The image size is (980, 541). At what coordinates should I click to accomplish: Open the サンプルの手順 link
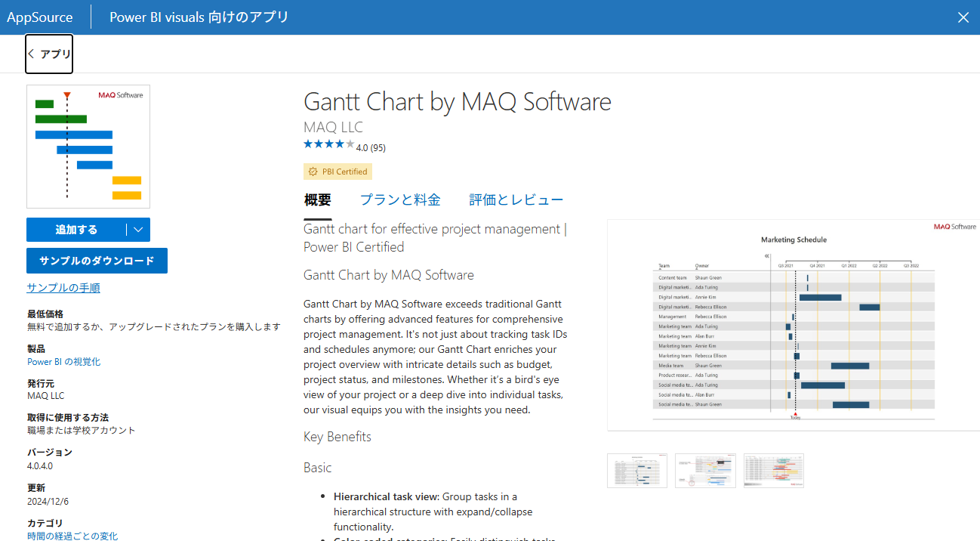click(63, 288)
